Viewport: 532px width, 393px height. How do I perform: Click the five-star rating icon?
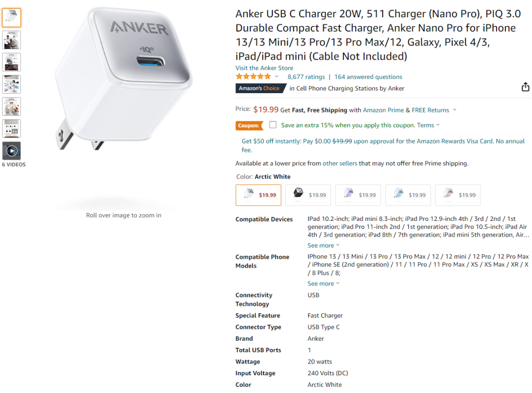[254, 77]
